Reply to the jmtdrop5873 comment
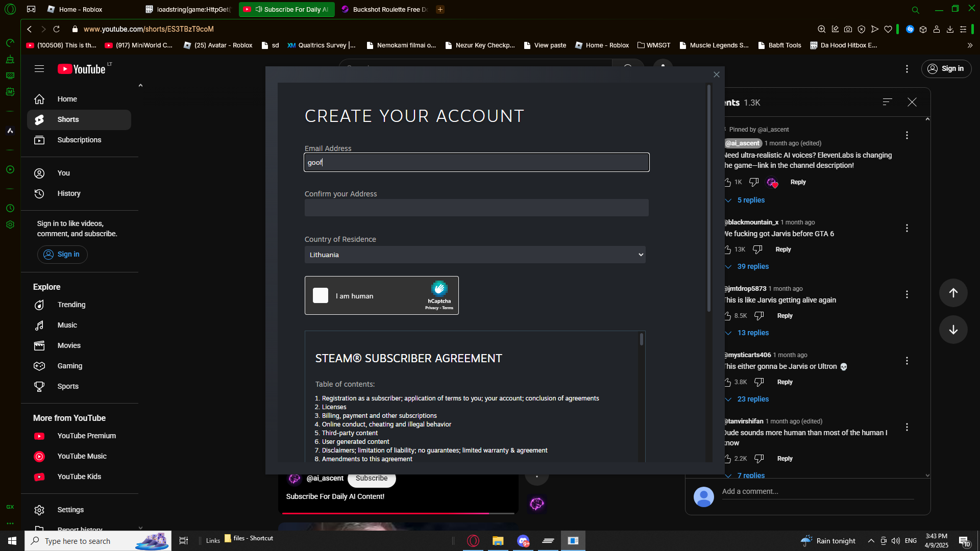This screenshot has width=980, height=551. pyautogui.click(x=785, y=316)
